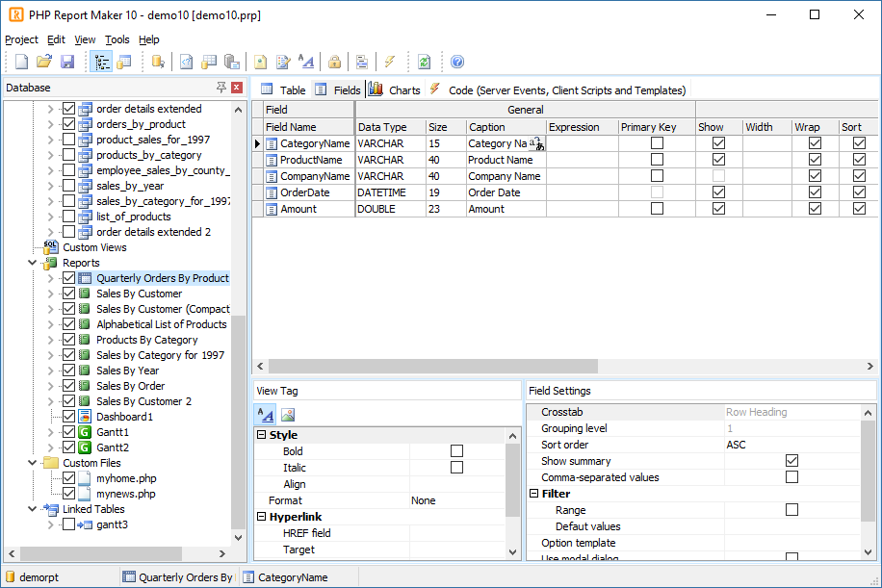Toggle the database tree pane toolbar icon
Viewport: 882px width, 588px height.
pyautogui.click(x=101, y=62)
